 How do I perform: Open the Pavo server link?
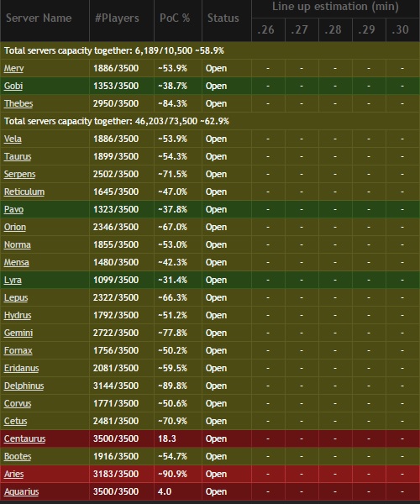(13, 209)
